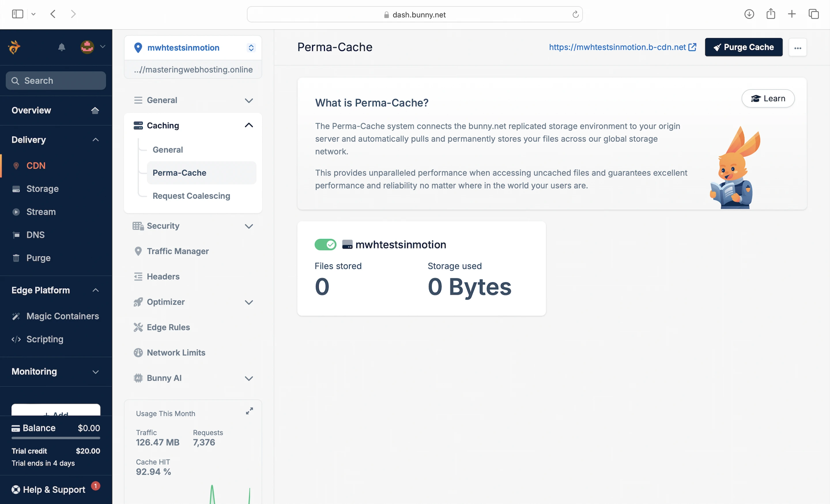The height and width of the screenshot is (504, 830).
Task: Disable the mwhtestsinmotion Perma-Cache toggle
Action: (x=325, y=245)
